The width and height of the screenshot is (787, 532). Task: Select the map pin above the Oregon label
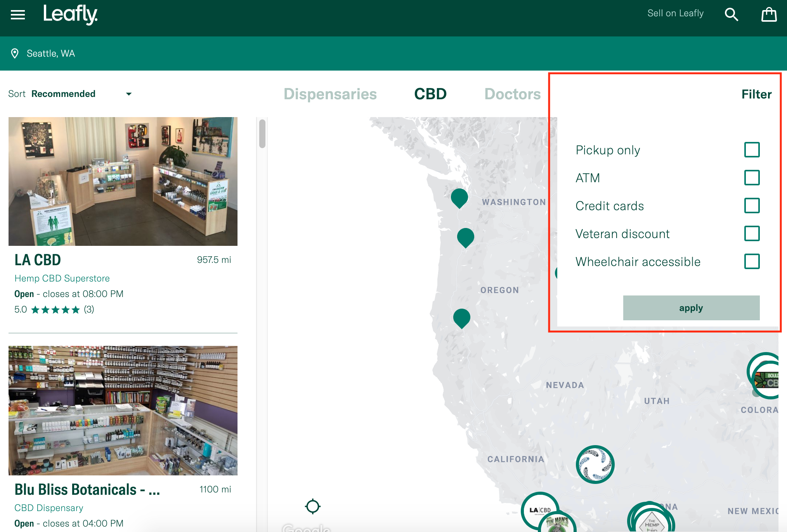click(466, 238)
